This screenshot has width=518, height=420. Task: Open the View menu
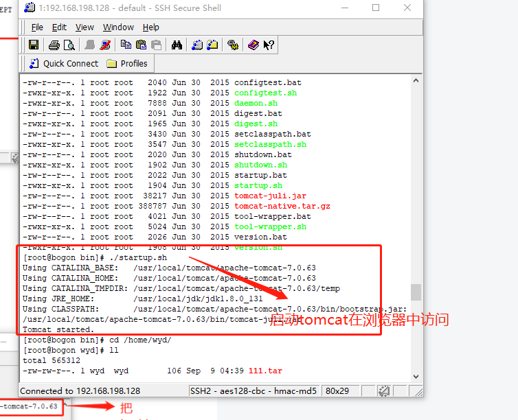(x=85, y=27)
